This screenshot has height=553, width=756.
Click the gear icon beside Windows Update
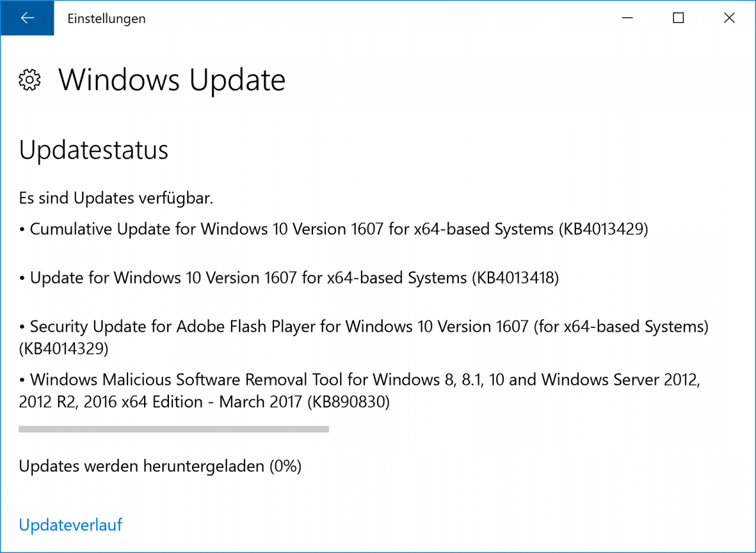[30, 80]
